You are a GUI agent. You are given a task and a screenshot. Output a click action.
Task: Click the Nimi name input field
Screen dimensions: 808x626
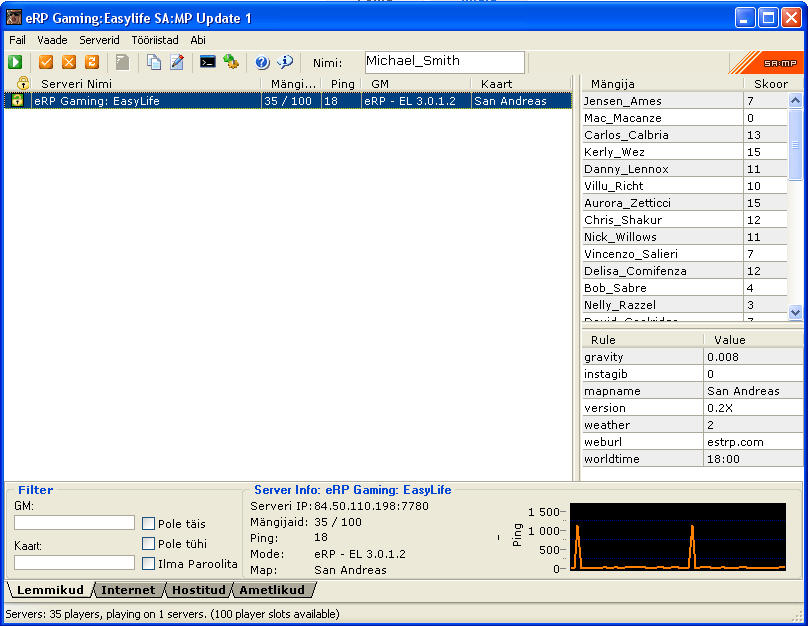[445, 62]
